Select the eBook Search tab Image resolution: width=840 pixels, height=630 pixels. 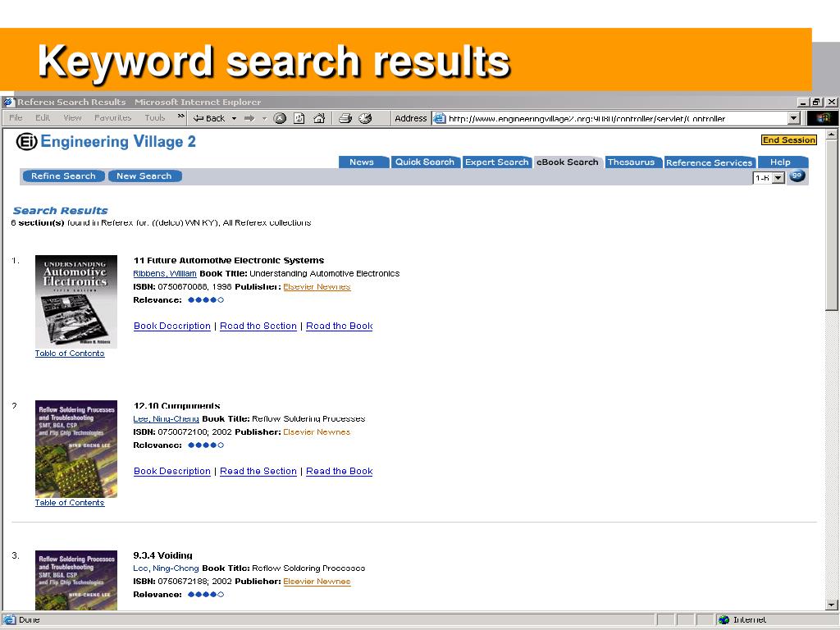pyautogui.click(x=568, y=162)
